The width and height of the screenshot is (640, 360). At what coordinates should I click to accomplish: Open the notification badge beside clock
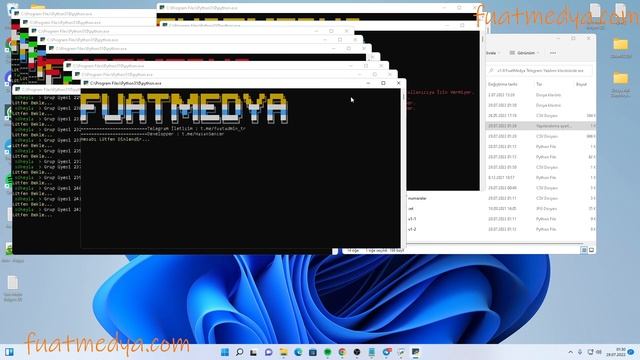(x=631, y=352)
